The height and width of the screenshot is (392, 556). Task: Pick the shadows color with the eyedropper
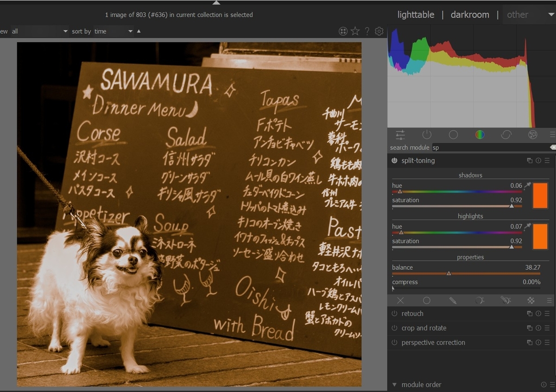coord(527,186)
